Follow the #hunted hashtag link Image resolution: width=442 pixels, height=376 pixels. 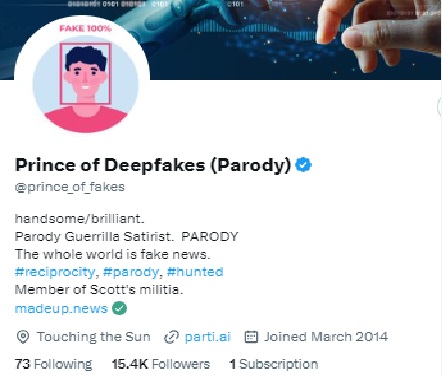click(x=195, y=272)
